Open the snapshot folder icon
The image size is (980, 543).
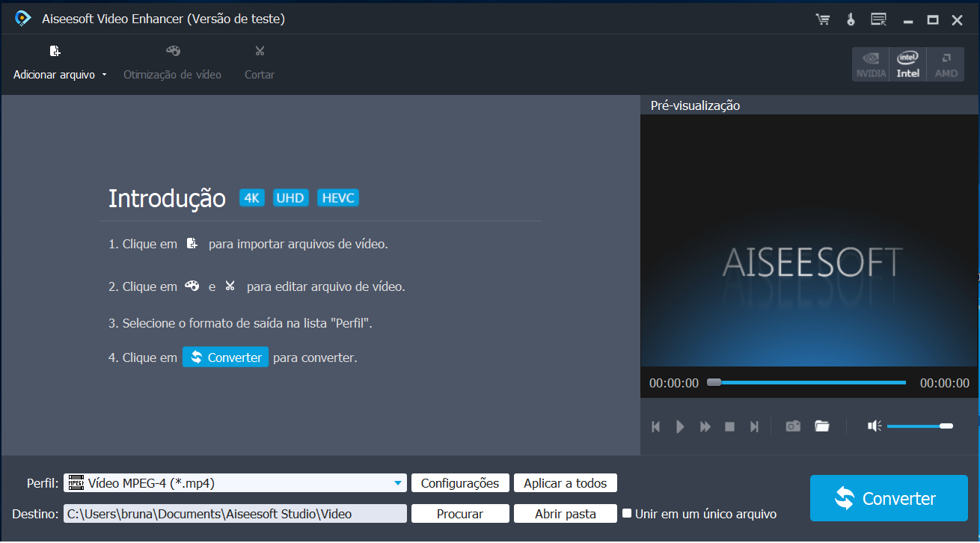coord(822,426)
